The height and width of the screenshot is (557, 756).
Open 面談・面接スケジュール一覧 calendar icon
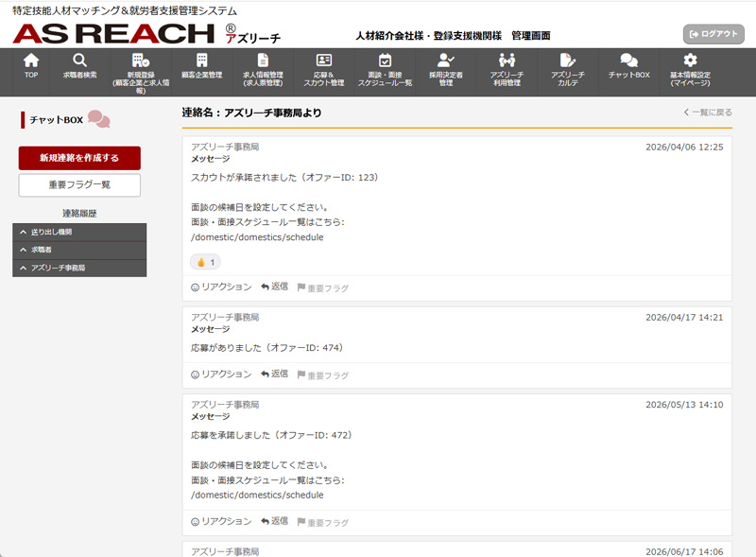[385, 61]
